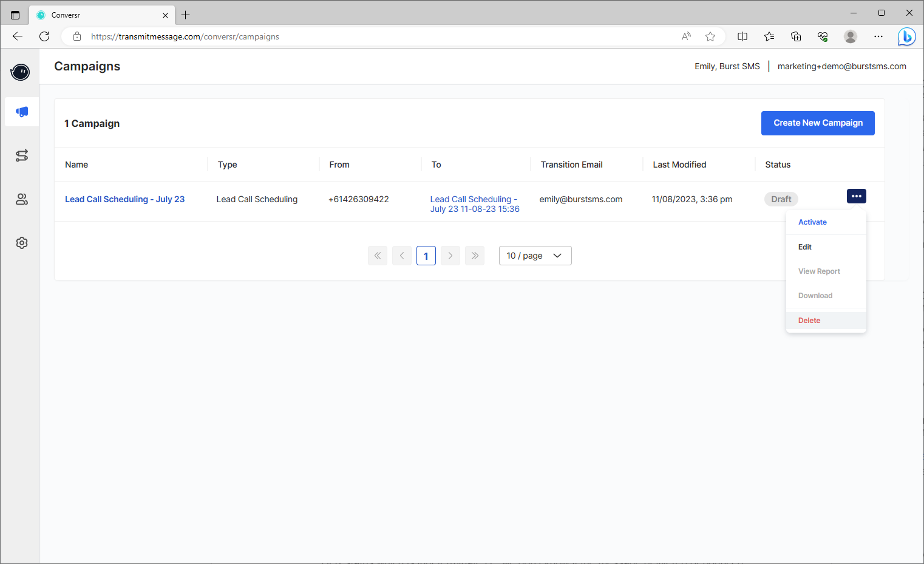Open browser Settings and more ellipsis
924x564 pixels.
pos(878,36)
